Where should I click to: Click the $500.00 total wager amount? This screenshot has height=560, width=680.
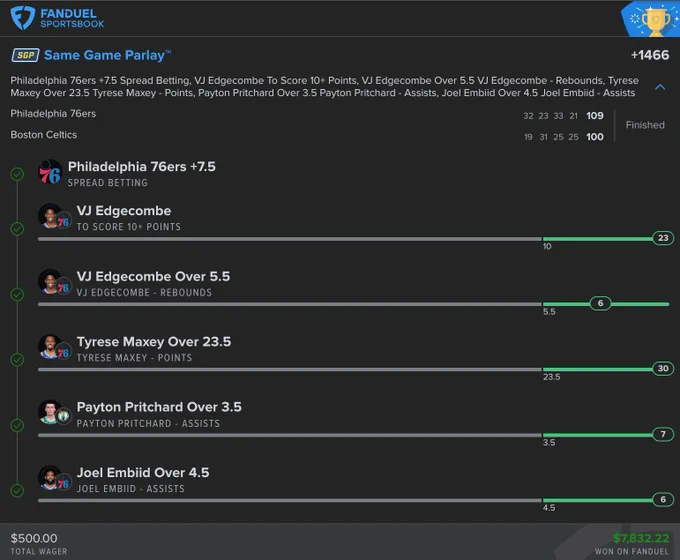pyautogui.click(x=34, y=538)
